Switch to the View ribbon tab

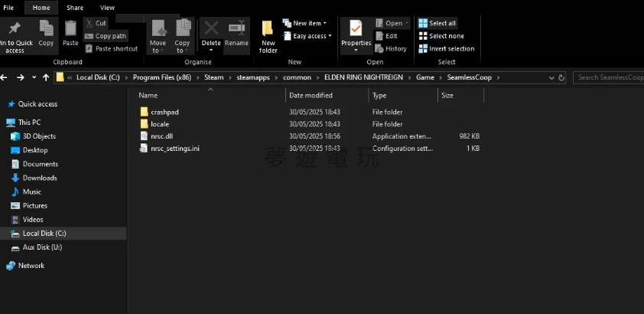pos(107,8)
